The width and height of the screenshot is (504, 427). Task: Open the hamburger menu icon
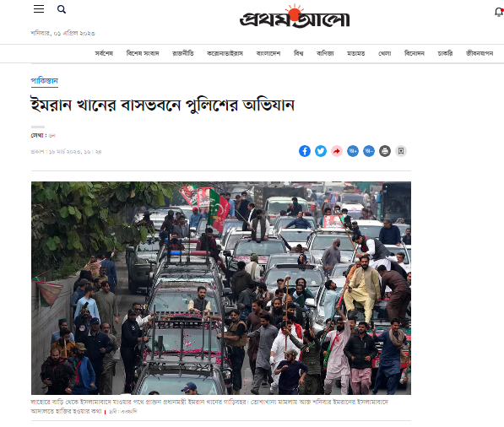coord(39,8)
